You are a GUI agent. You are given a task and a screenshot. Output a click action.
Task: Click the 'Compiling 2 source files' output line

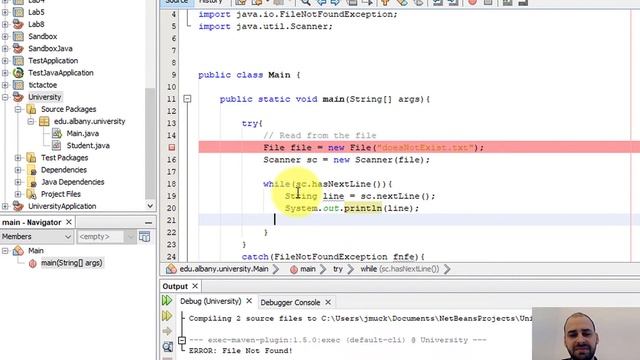pos(360,318)
